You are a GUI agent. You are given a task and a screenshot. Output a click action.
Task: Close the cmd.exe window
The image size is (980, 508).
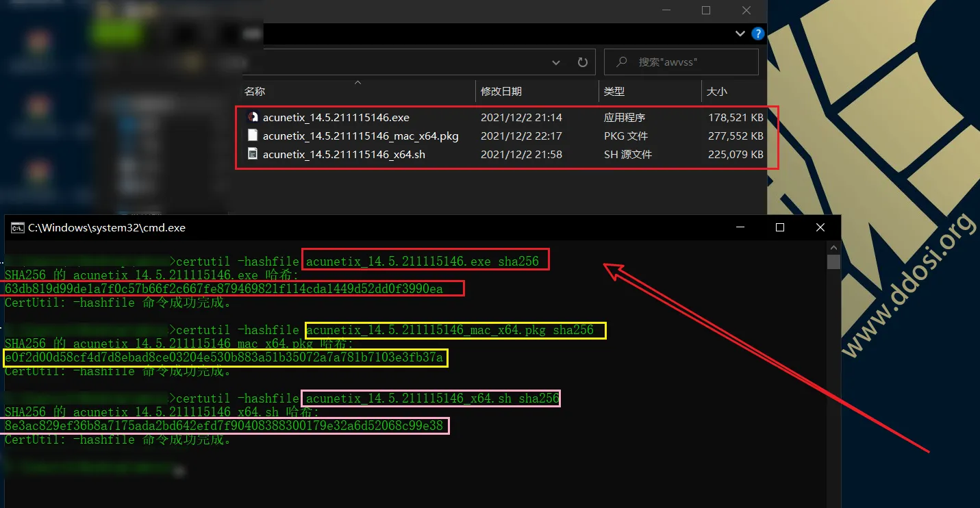[820, 227]
